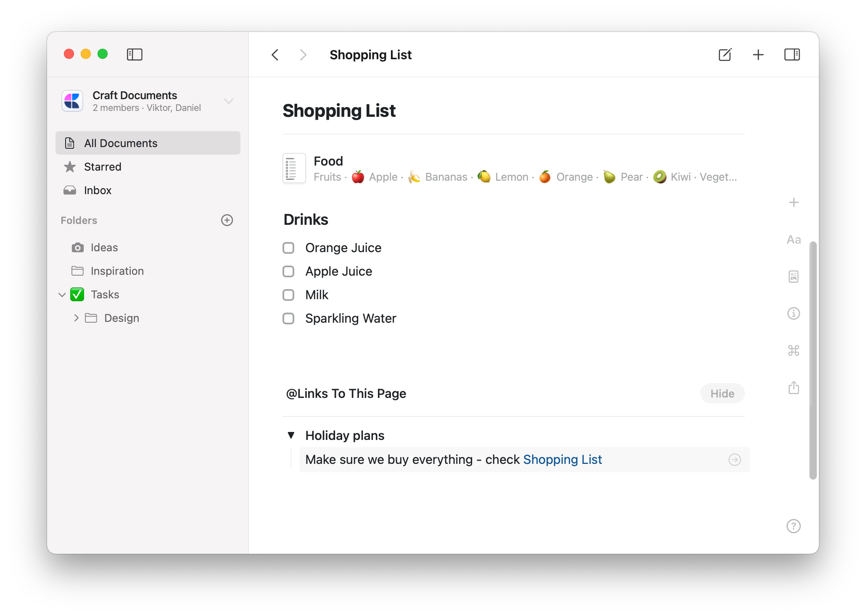This screenshot has width=866, height=616.
Task: Expand the Tasks folder in sidebar
Action: (x=62, y=294)
